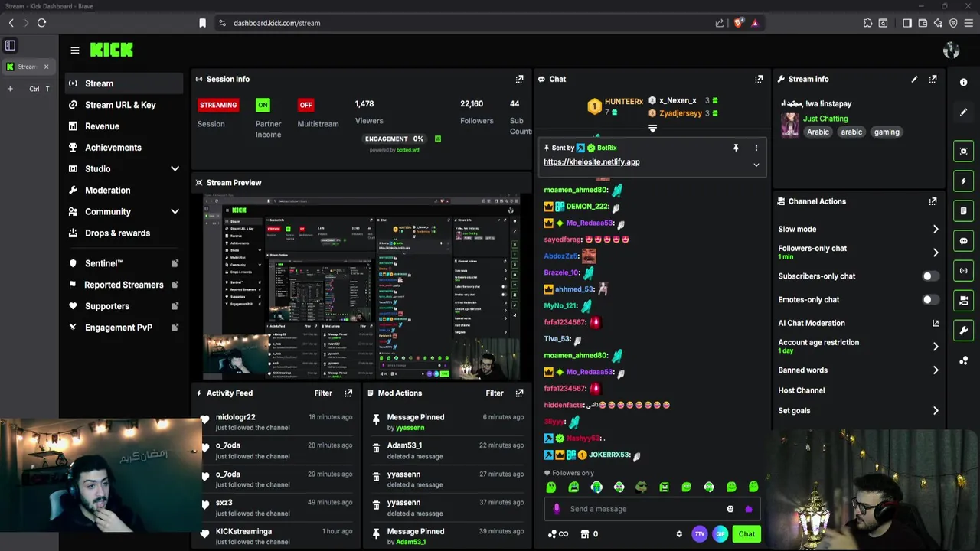The width and height of the screenshot is (980, 551).
Task: Open the shop icon next to 0
Action: click(x=585, y=534)
